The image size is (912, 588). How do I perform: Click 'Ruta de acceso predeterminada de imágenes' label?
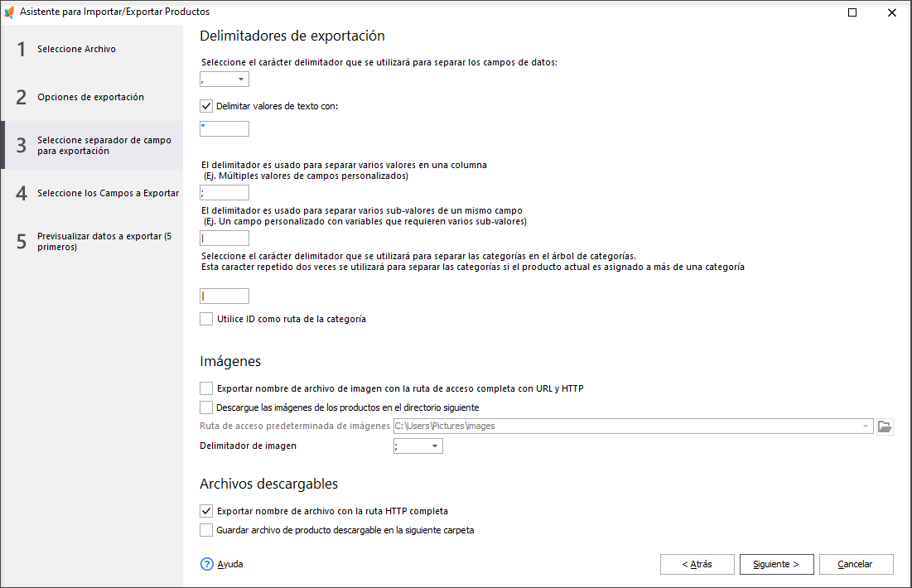coord(294,427)
